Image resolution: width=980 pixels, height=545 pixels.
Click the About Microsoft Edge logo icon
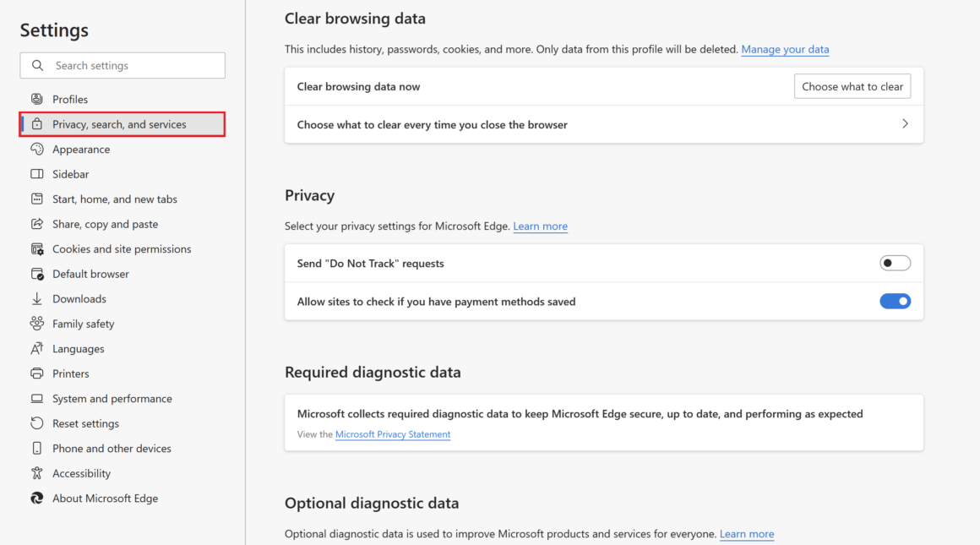point(37,499)
